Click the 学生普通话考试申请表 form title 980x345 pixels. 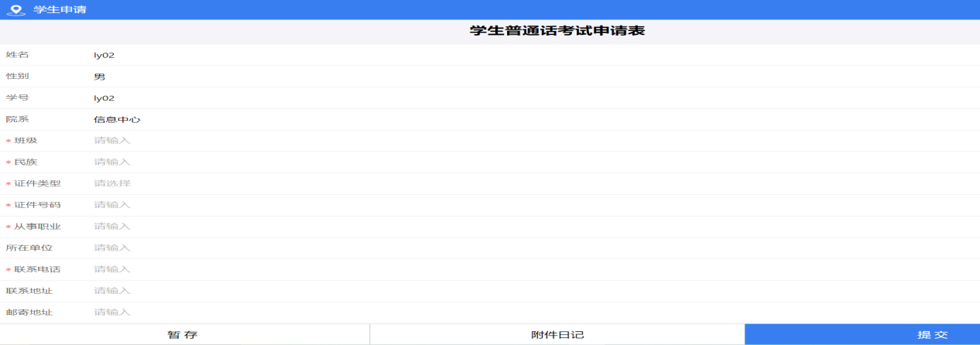557,31
